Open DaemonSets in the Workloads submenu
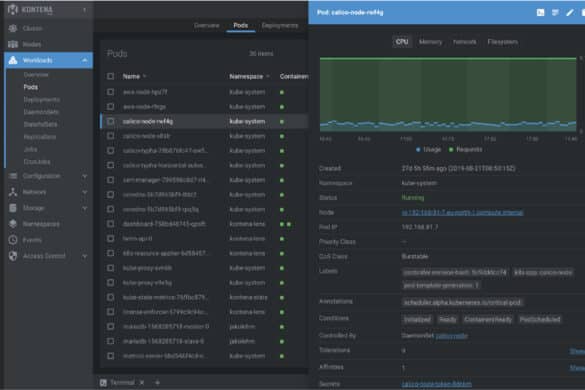 pyautogui.click(x=41, y=112)
